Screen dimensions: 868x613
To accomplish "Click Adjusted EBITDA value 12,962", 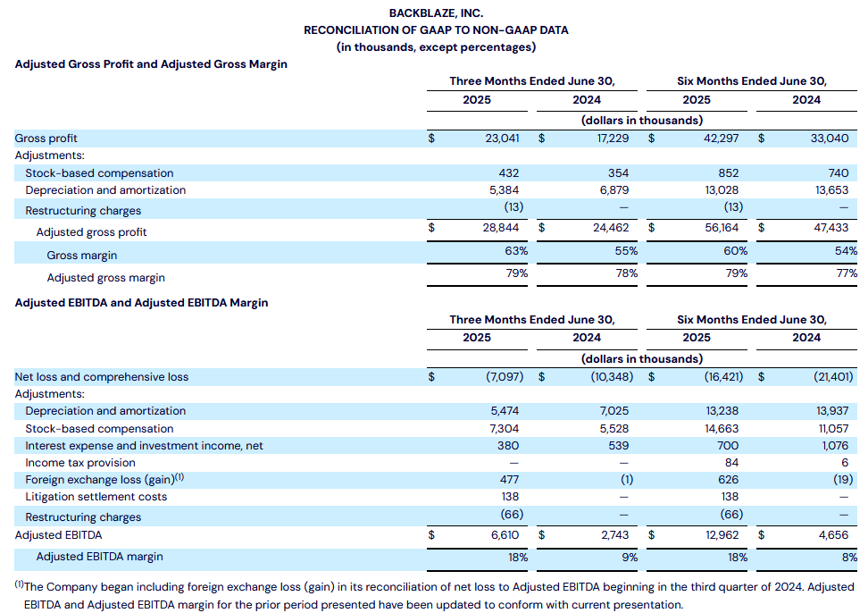I will [x=722, y=535].
